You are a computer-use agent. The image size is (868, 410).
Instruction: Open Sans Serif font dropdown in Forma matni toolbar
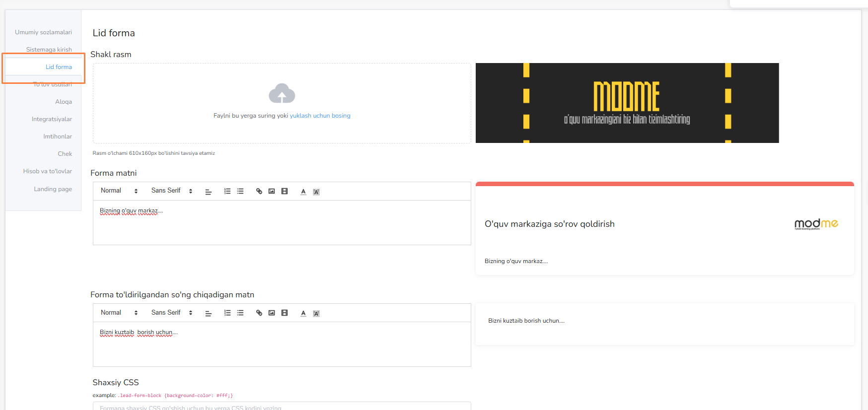pos(171,191)
